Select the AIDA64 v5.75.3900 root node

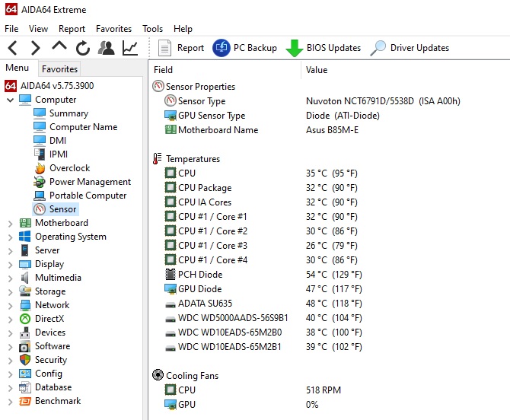pyautogui.click(x=49, y=86)
